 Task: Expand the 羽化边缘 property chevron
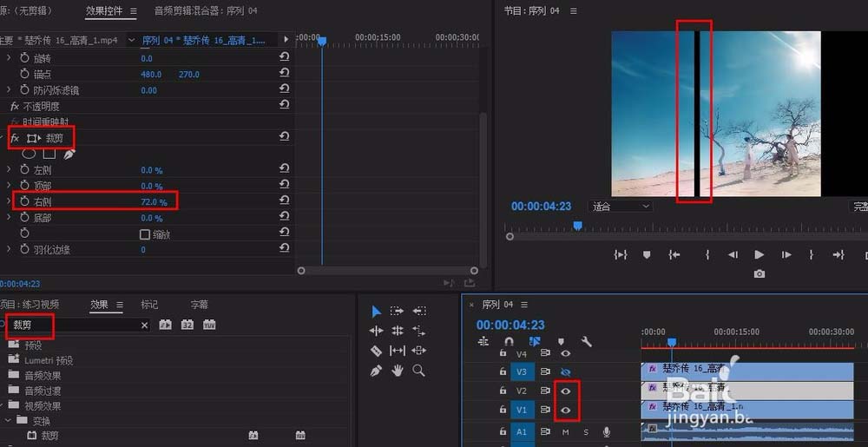[x=9, y=249]
